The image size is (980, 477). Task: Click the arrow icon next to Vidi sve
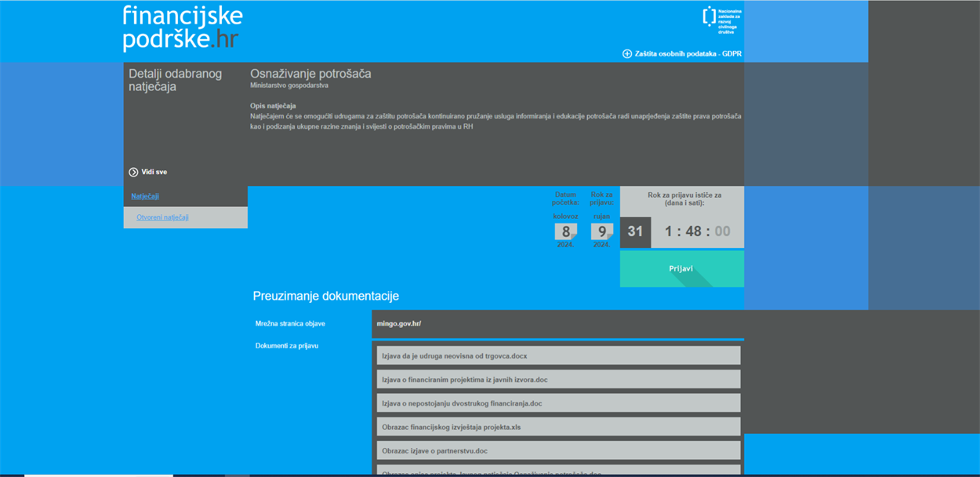(x=133, y=172)
